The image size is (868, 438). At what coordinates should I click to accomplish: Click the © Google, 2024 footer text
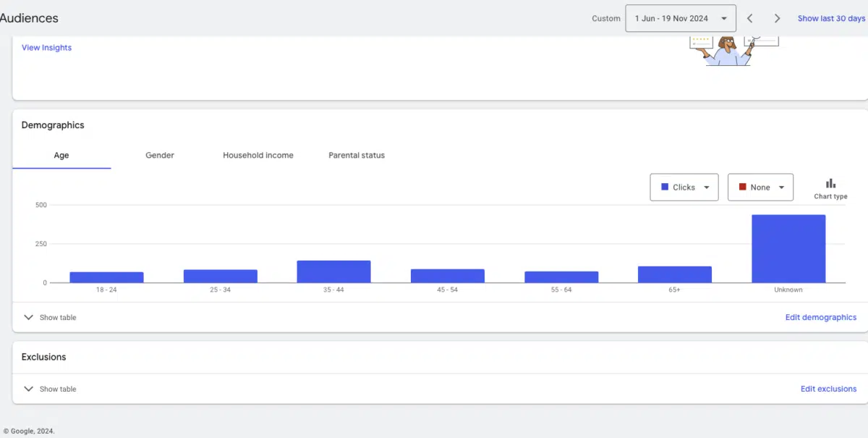coord(29,431)
